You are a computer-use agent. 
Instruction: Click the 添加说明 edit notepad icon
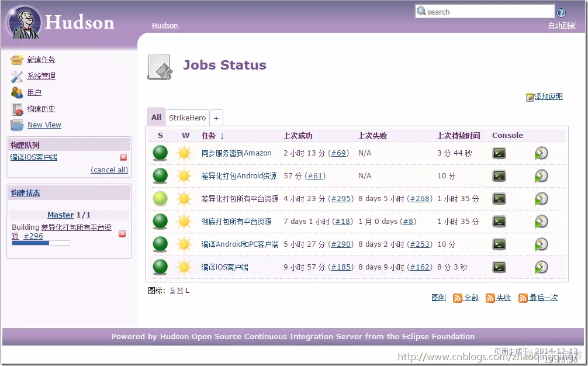tap(530, 97)
